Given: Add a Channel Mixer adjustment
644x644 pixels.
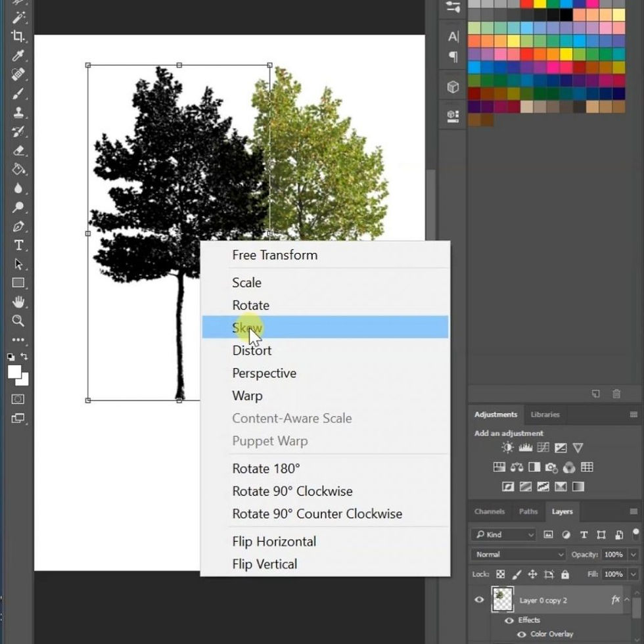Looking at the screenshot, I should pyautogui.click(x=569, y=467).
